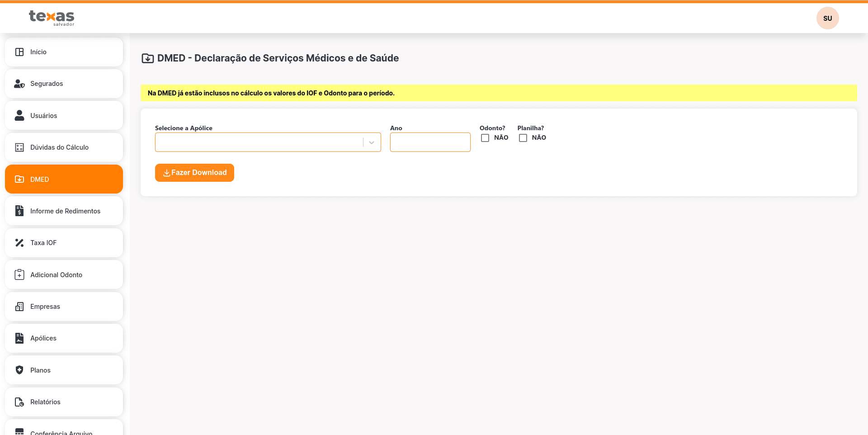Enable the Planilha? checkbox
The image size is (868, 435).
523,138
